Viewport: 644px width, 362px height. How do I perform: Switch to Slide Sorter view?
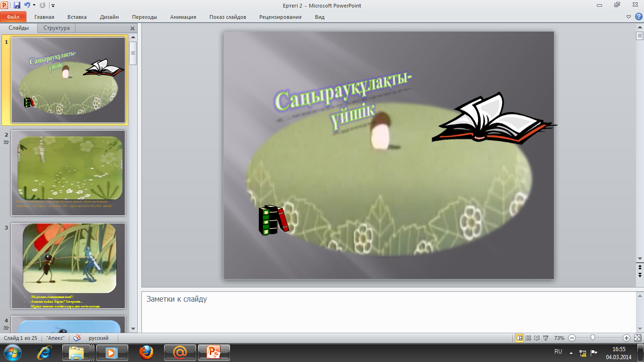coord(528,338)
